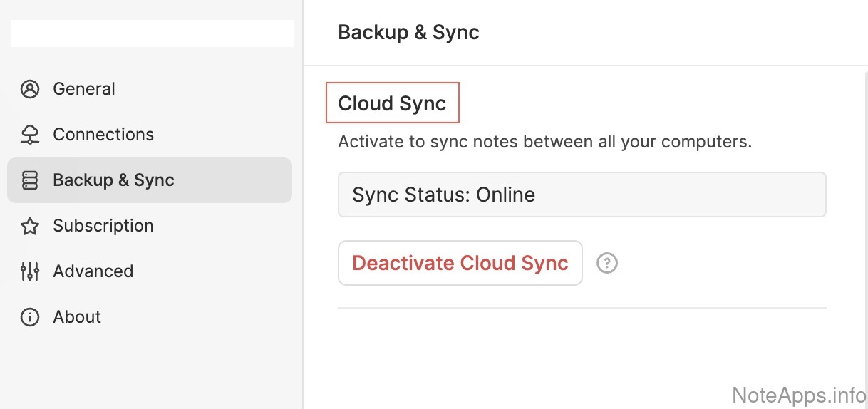Image resolution: width=868 pixels, height=409 pixels.
Task: Open the Cloud Sync help question mark
Action: [606, 263]
